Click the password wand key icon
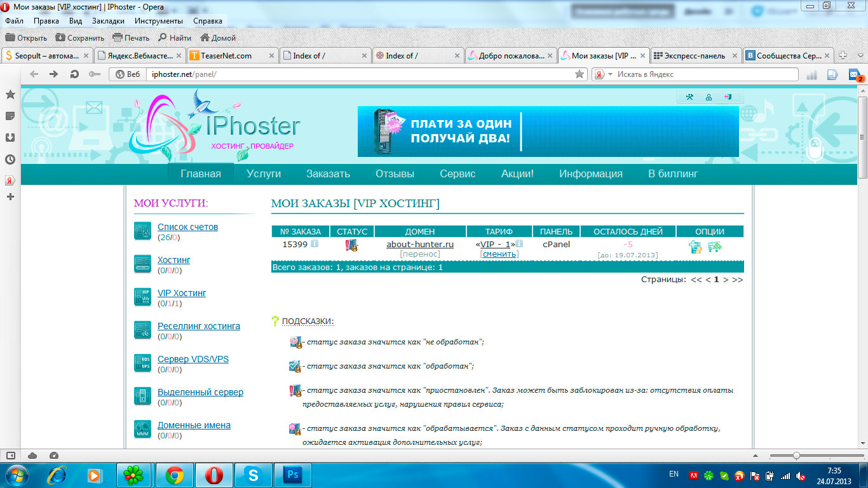 point(95,74)
